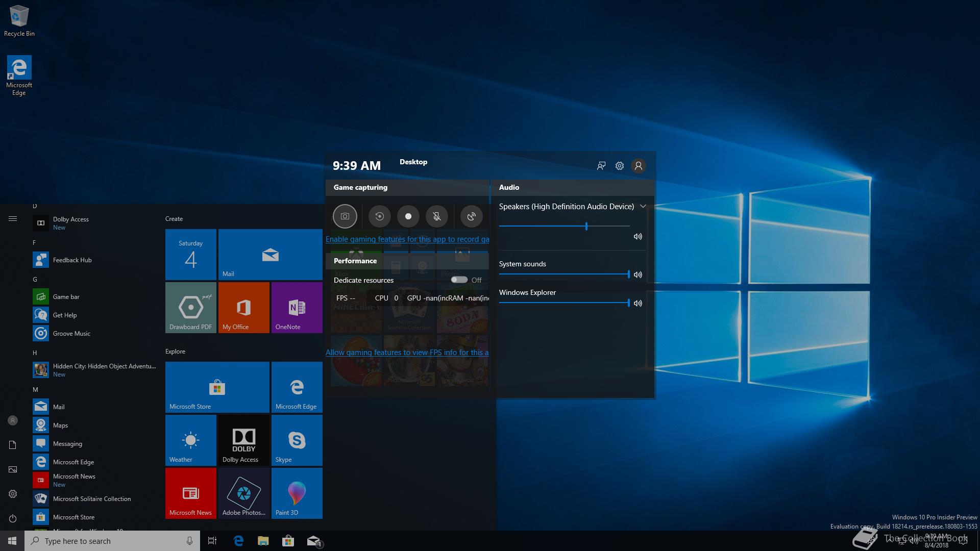Viewport: 980px width, 551px height.
Task: Open the Skype tile
Action: pyautogui.click(x=297, y=440)
